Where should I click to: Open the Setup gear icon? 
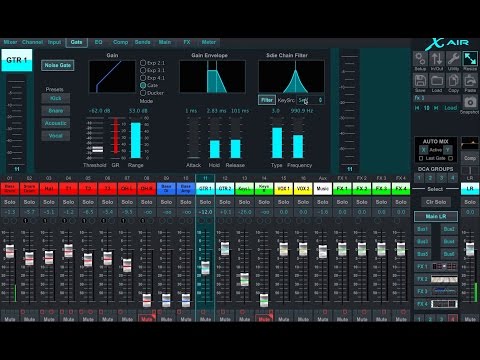pos(420,59)
